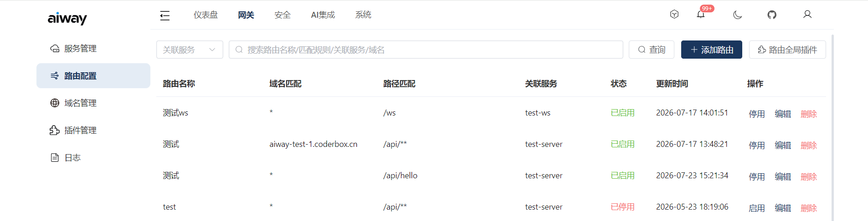Edit the test route
This screenshot has width=868, height=221.
coord(783,208)
